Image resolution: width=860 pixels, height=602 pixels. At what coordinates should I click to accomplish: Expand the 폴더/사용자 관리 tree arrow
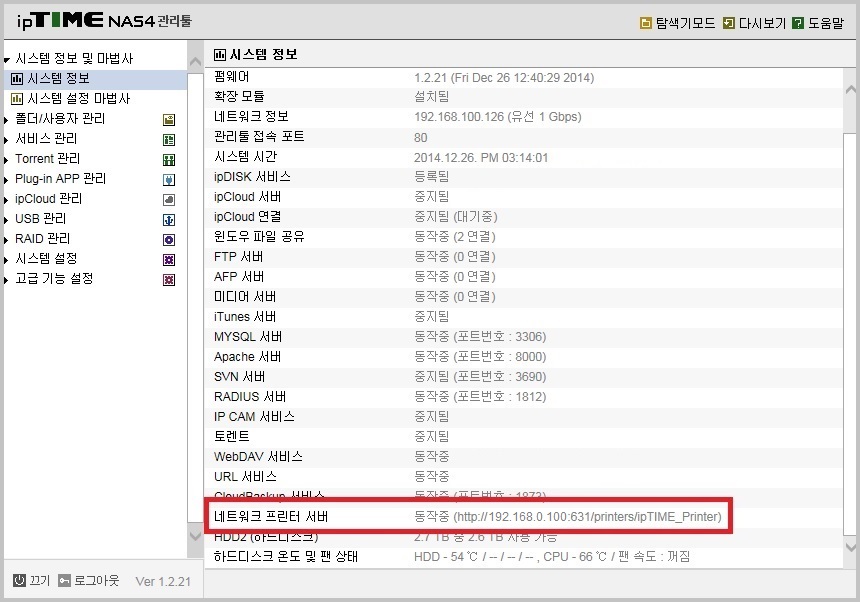6,120
